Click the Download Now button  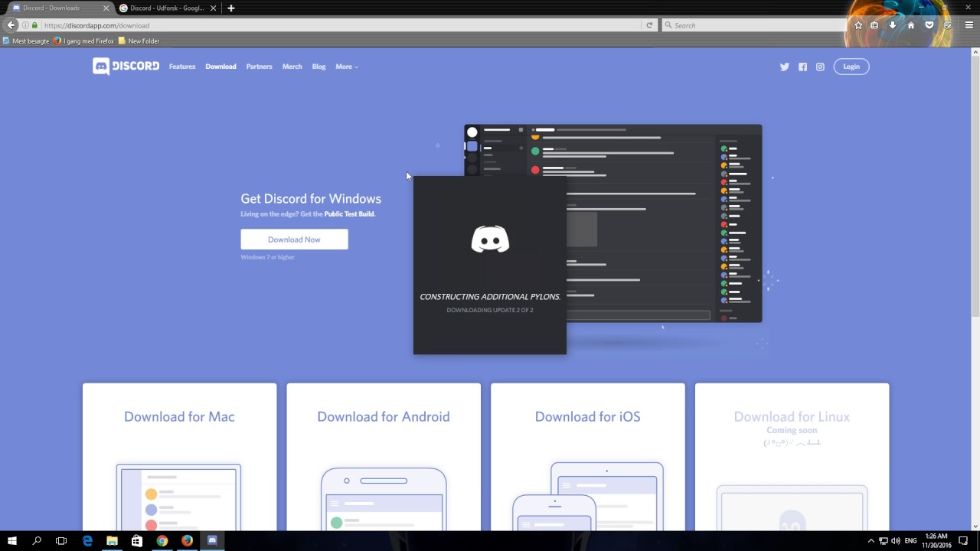(x=294, y=240)
